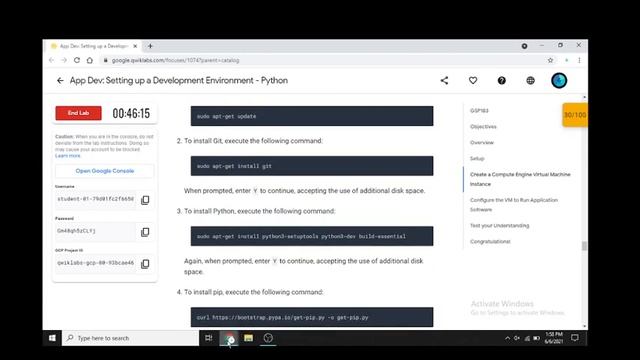Image resolution: width=640 pixels, height=360 pixels.
Task: Copy the GCP Project ID value
Action: click(x=145, y=264)
